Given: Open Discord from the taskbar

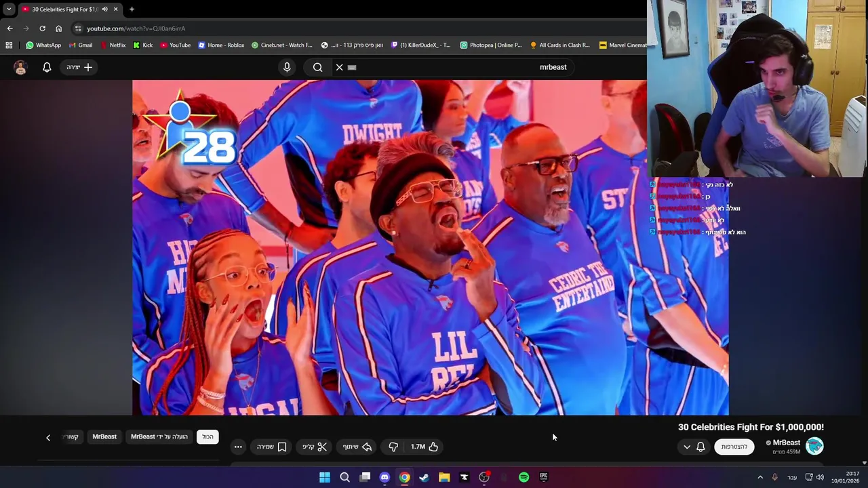Looking at the screenshot, I should [x=384, y=477].
